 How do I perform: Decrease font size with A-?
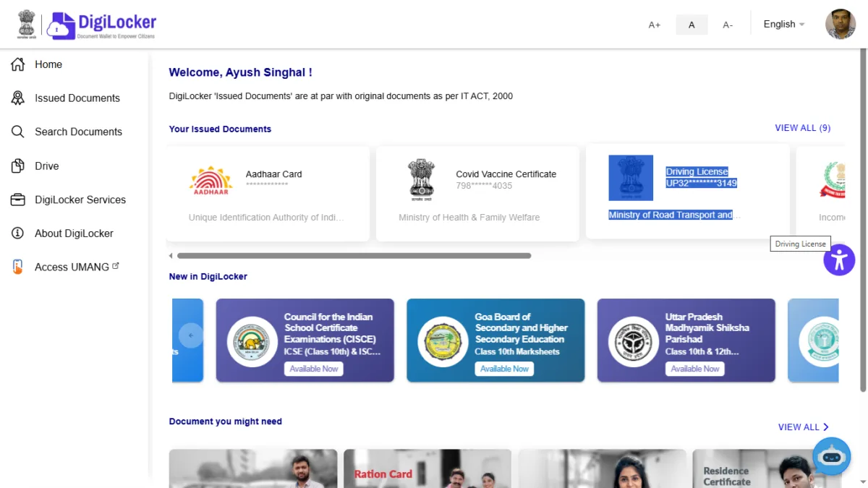728,25
